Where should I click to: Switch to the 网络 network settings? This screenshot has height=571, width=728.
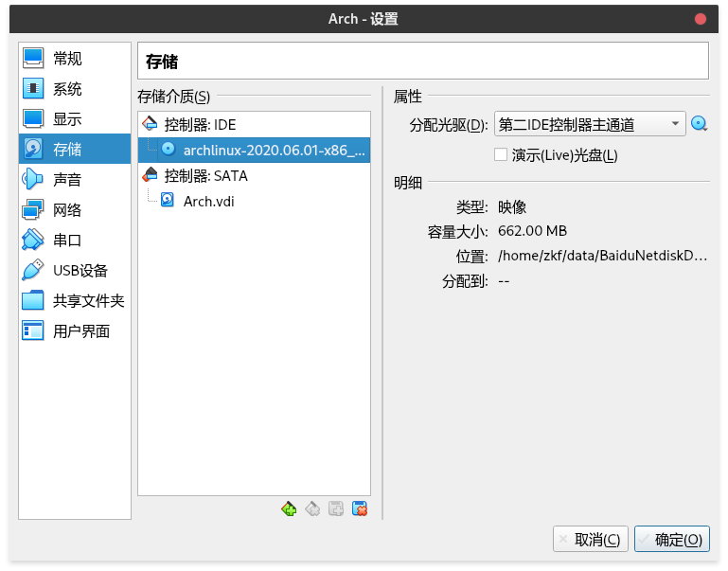[x=67, y=210]
